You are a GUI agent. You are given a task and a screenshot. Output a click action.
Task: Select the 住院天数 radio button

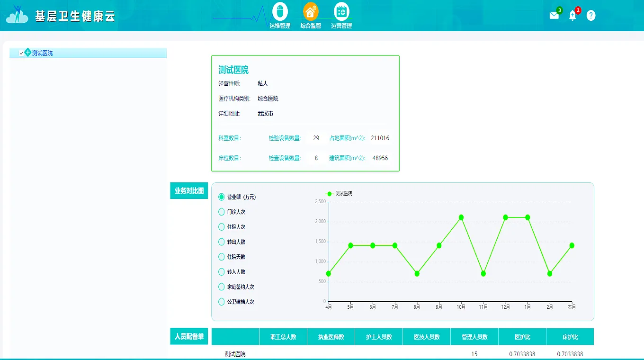coord(221,257)
